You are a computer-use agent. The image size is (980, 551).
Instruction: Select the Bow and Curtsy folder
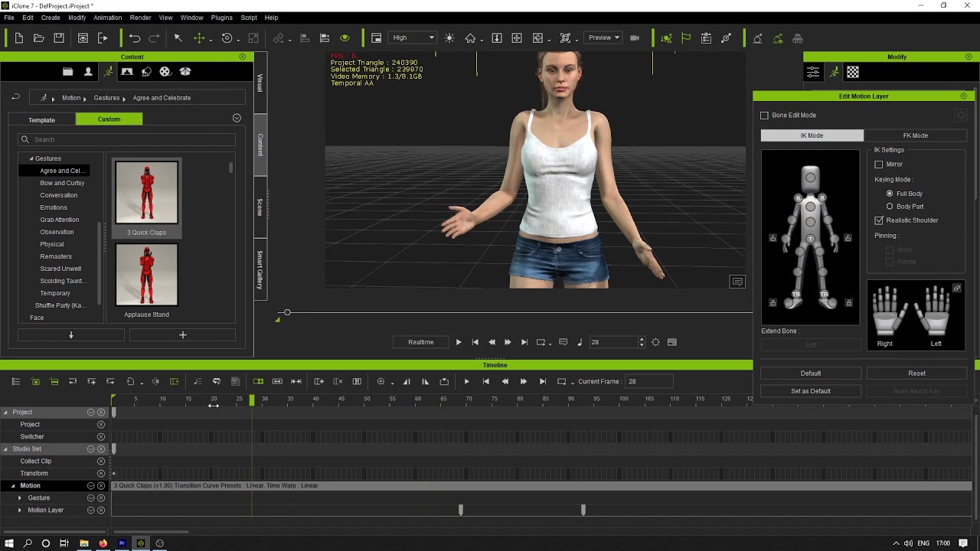pos(62,183)
